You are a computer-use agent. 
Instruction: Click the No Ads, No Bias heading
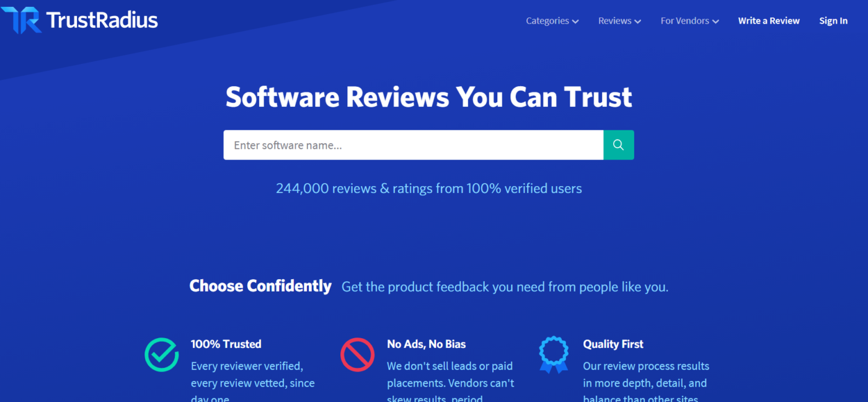(426, 344)
